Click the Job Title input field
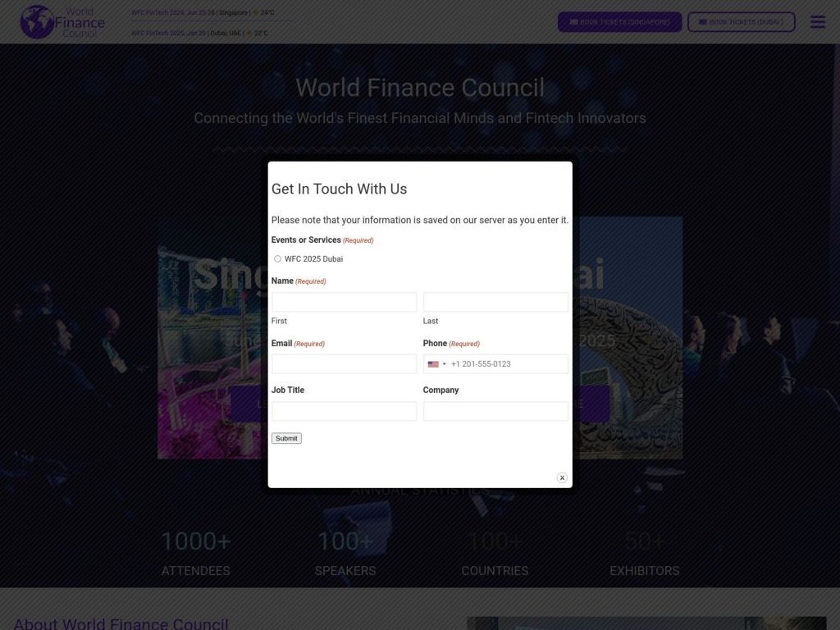The height and width of the screenshot is (630, 840). tap(343, 410)
